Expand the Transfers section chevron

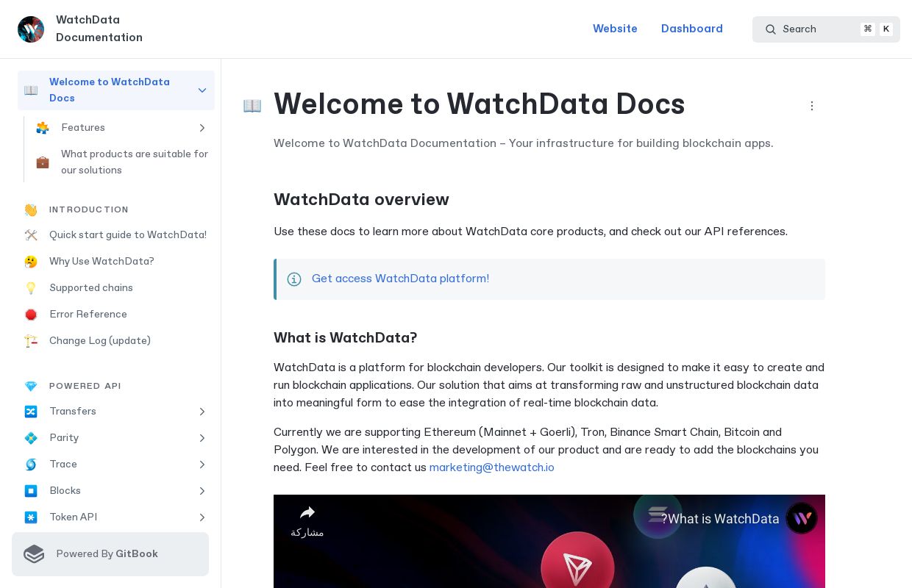tap(202, 412)
